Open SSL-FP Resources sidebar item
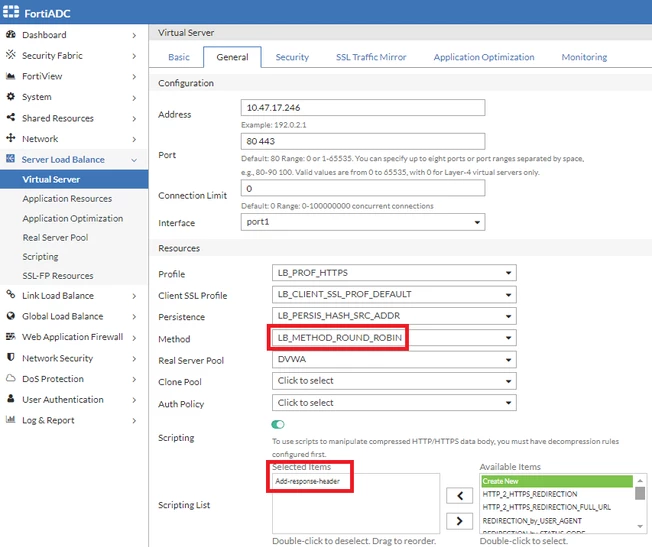This screenshot has width=652, height=547. pos(58,276)
